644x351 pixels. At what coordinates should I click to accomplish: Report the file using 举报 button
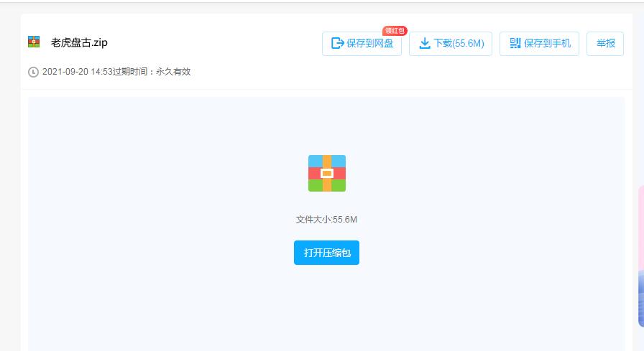coord(605,44)
